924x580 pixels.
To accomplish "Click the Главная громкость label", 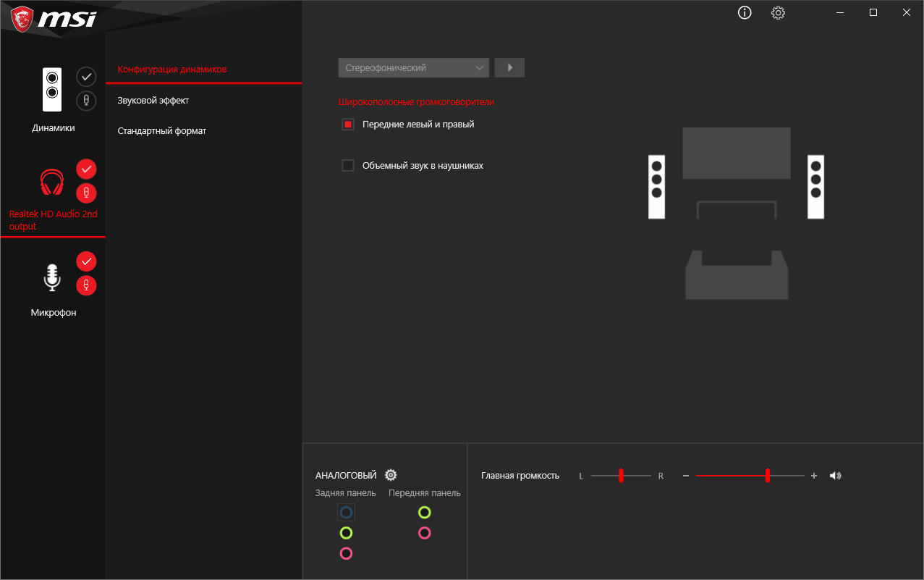I will coord(520,476).
